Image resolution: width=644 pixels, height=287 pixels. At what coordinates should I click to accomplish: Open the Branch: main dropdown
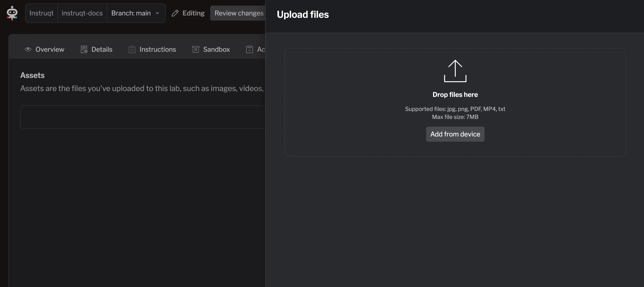(136, 13)
